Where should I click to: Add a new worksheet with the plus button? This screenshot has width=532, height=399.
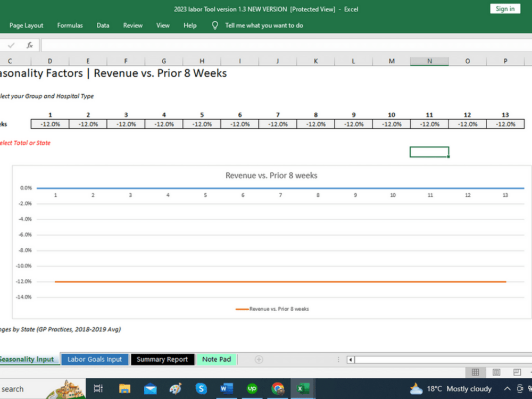click(259, 359)
